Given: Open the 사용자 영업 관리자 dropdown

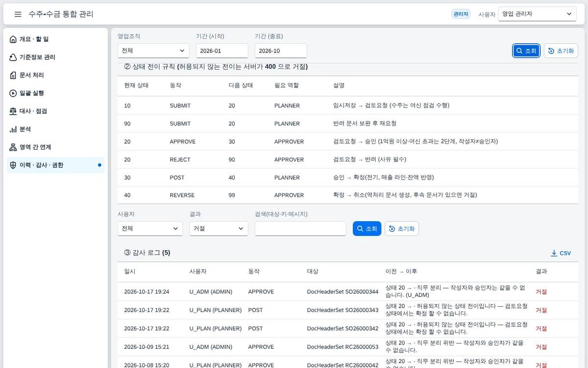Looking at the screenshot, I should coord(537,14).
